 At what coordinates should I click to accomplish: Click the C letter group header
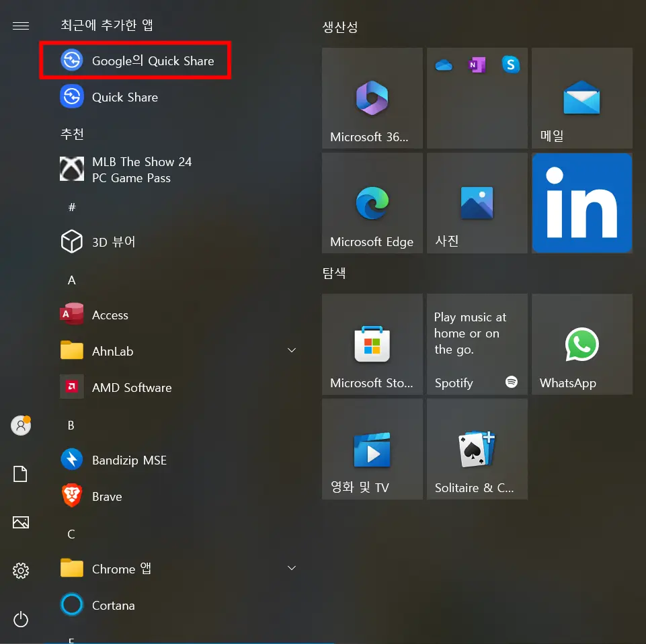click(x=71, y=534)
